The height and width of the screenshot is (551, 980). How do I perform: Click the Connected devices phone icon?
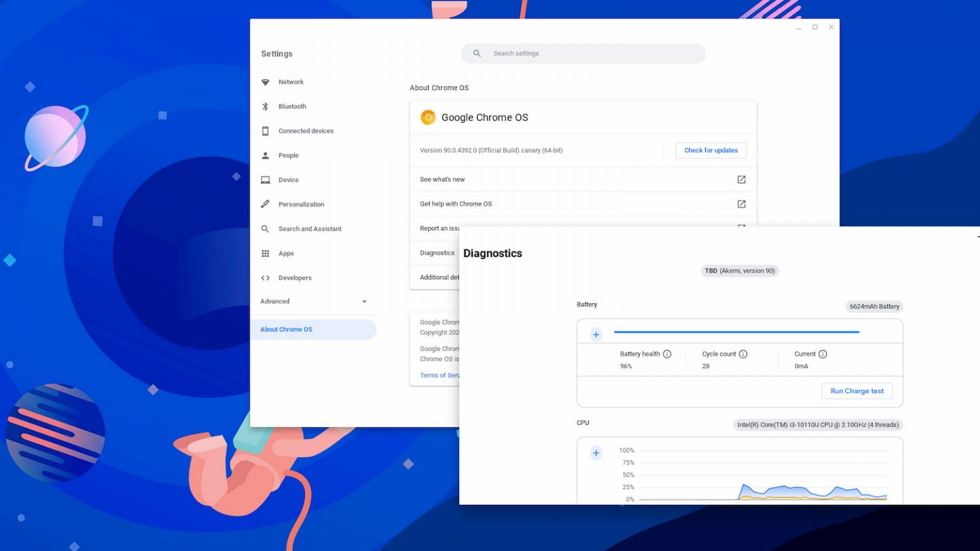(x=265, y=131)
